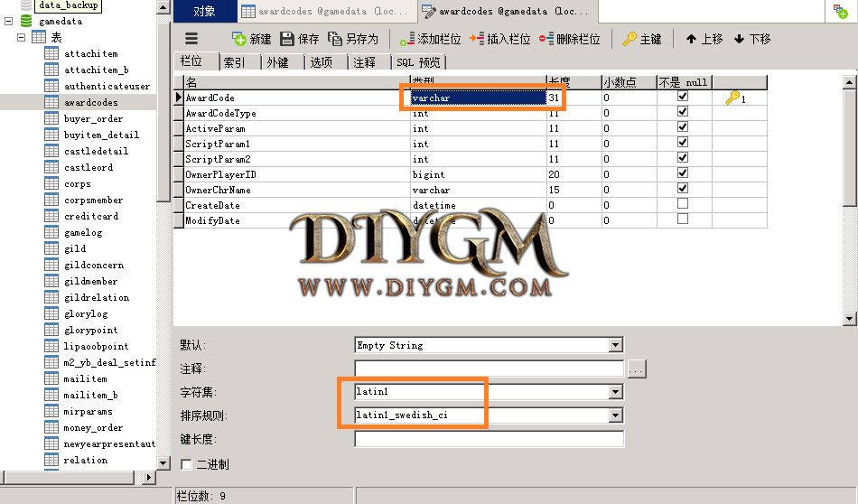Click the varchar type cell of AwardCode
Viewport: 858px width, 504px height.
479,98
